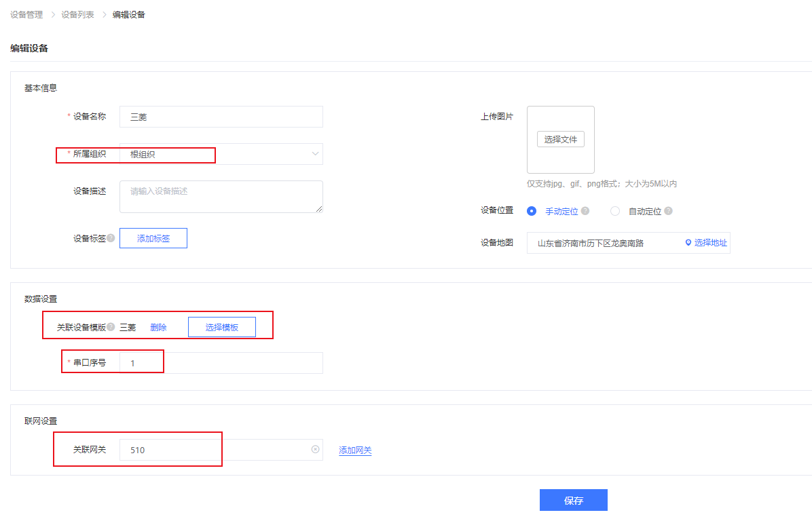This screenshot has width=812, height=519.
Task: Click the help icon beside 关联设备模版
Action: [x=111, y=327]
